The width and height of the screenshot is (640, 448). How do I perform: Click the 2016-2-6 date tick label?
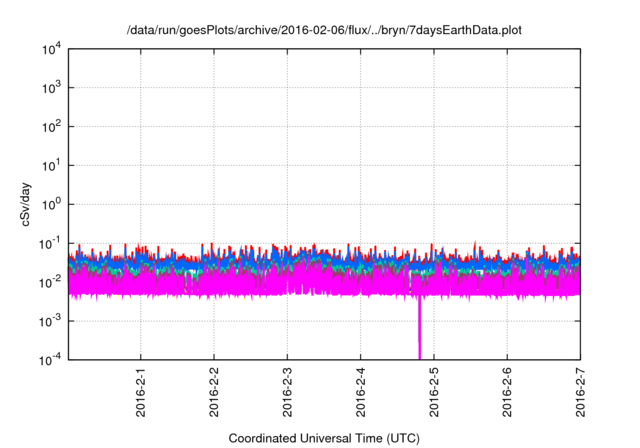click(507, 392)
